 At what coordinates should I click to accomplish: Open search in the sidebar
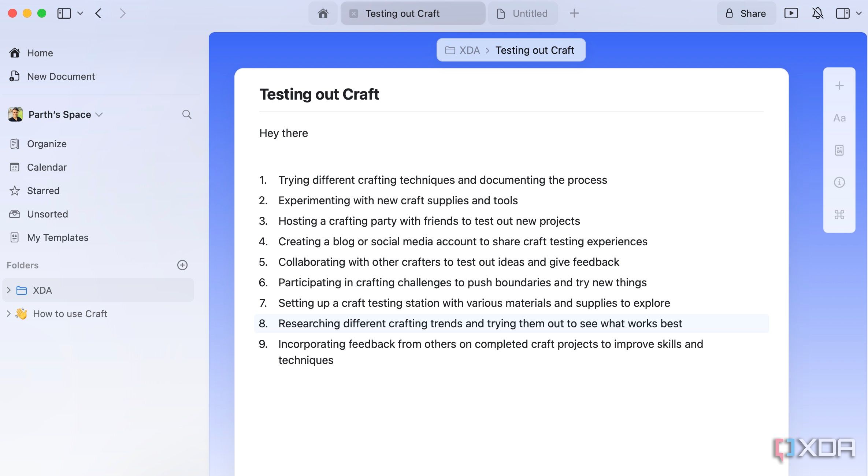point(187,115)
